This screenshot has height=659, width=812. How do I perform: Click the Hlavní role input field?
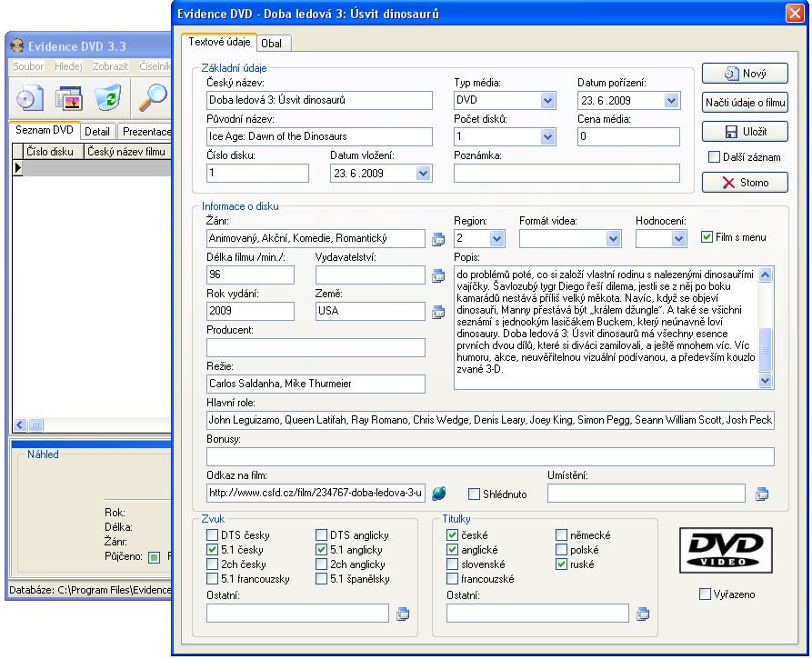click(490, 420)
